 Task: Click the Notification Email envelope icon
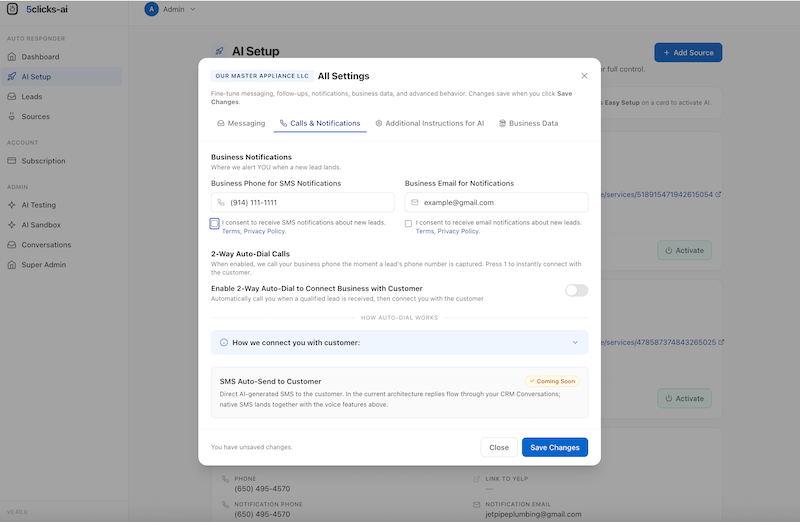(x=477, y=505)
